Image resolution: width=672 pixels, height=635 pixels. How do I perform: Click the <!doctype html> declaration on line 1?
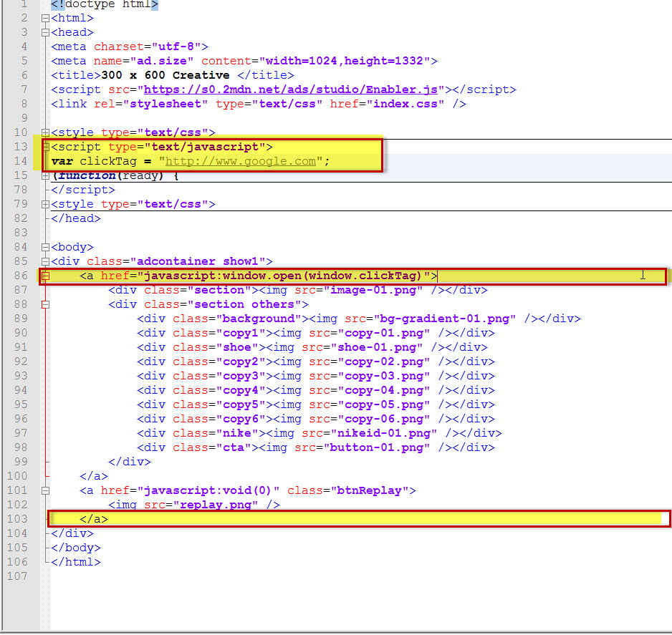105,5
